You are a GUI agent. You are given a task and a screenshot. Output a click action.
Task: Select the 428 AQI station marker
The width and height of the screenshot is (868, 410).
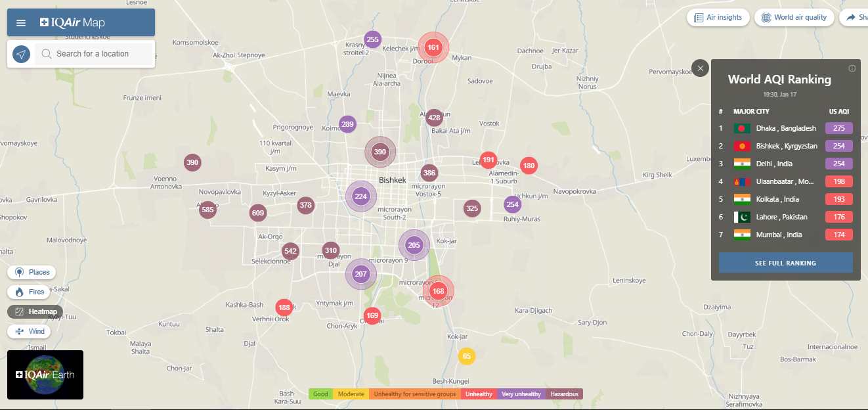coord(434,118)
